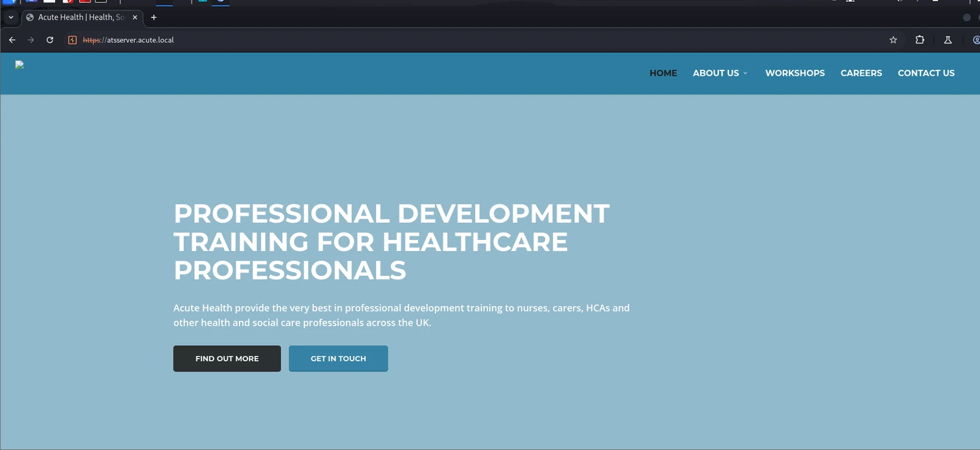
Task: Click the GET IN TOUCH button
Action: (339, 359)
